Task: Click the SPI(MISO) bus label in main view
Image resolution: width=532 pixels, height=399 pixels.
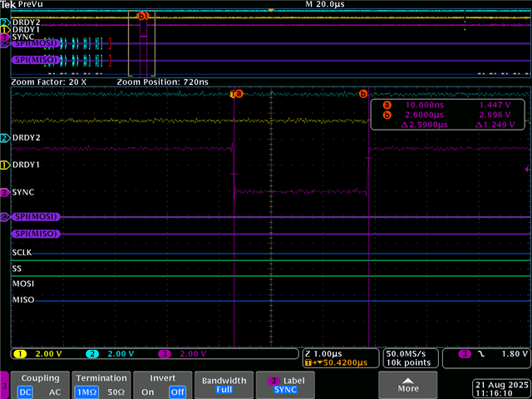Action: (x=36, y=234)
